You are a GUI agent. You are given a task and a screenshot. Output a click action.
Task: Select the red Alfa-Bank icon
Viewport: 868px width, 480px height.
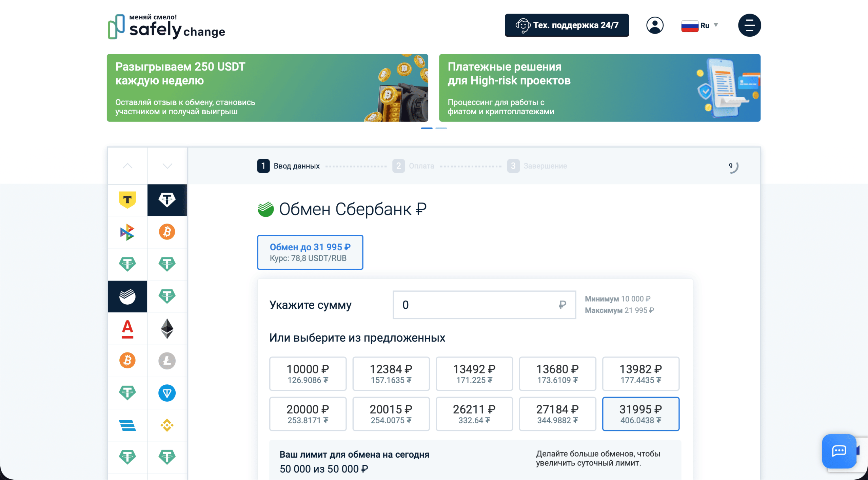(127, 329)
